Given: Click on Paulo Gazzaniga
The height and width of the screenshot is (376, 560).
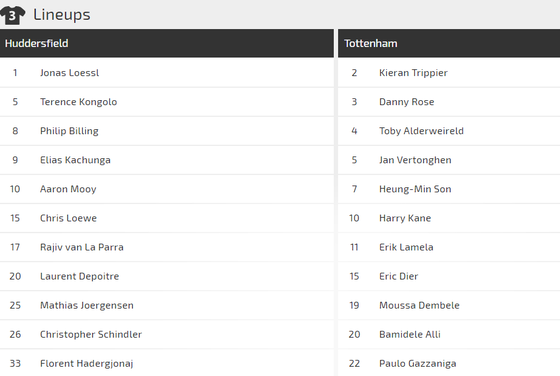Looking at the screenshot, I should point(418,363).
